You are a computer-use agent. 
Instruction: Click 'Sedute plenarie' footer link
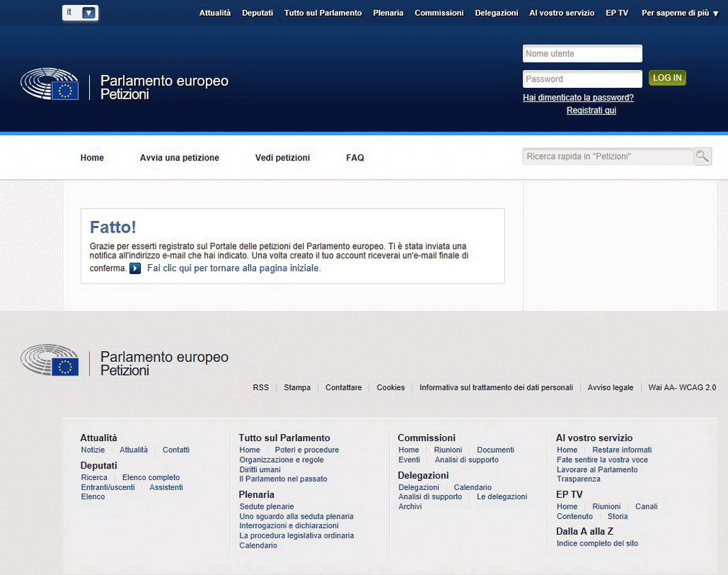click(x=266, y=507)
